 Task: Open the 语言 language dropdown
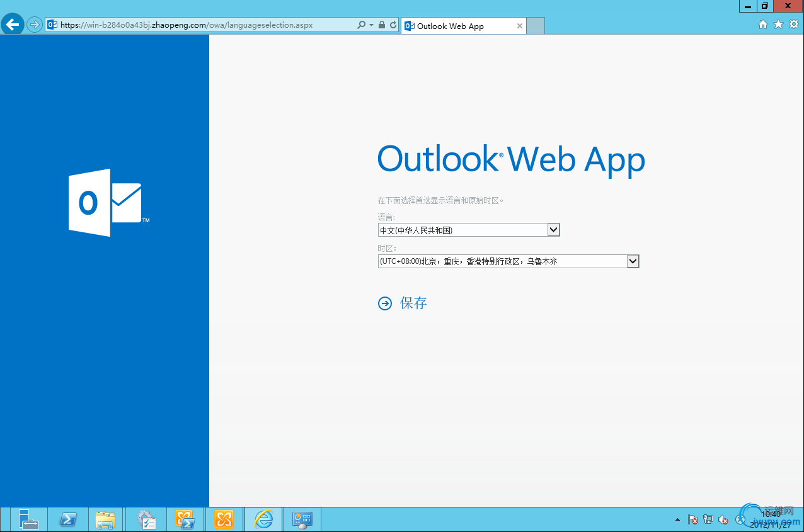click(469, 230)
